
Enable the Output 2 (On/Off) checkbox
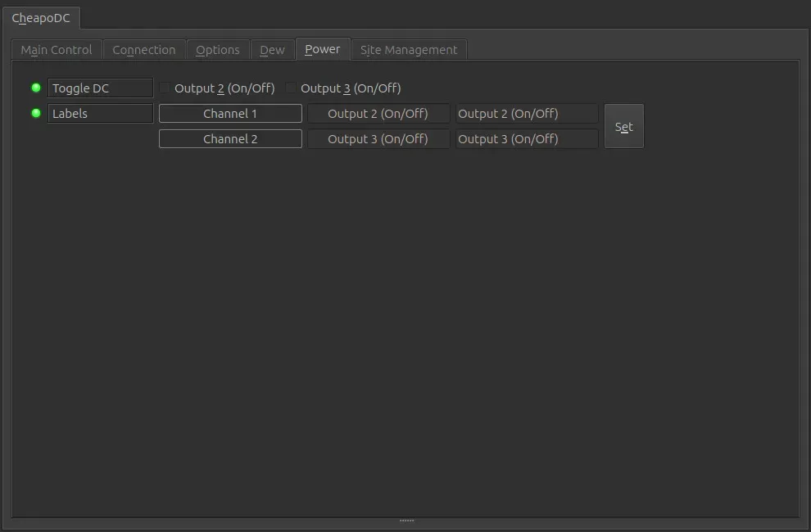(x=165, y=88)
